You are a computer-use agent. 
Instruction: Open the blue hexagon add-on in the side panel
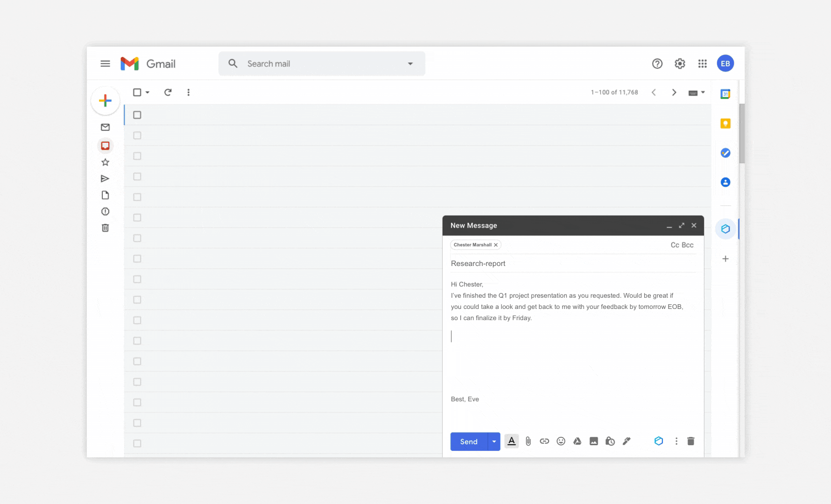725,229
